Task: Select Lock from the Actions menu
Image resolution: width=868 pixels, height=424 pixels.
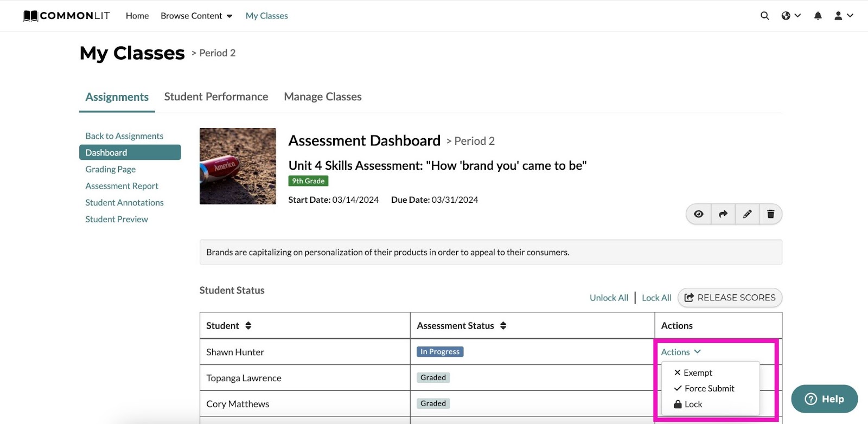Action: tap(693, 404)
